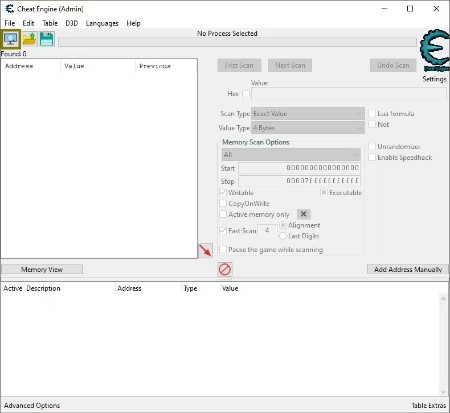Open Advanced Options
The width and height of the screenshot is (450, 413).
(32, 405)
